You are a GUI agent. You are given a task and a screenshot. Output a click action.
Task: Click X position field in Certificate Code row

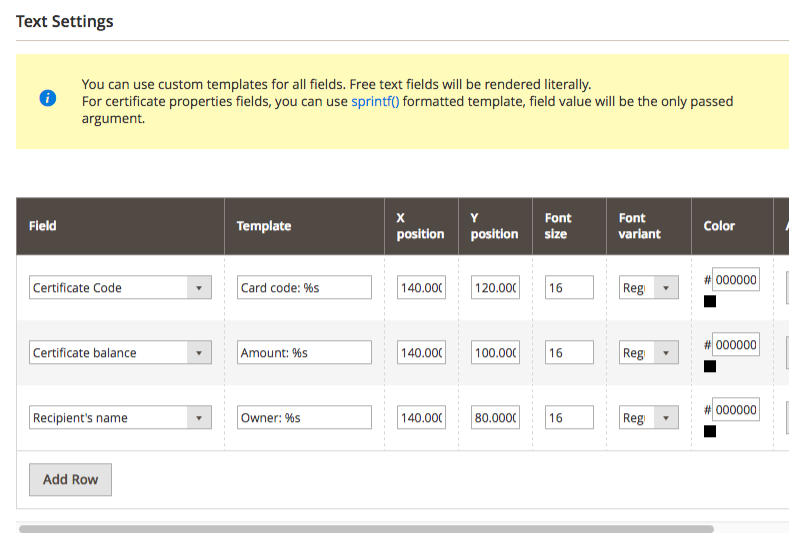(421, 288)
